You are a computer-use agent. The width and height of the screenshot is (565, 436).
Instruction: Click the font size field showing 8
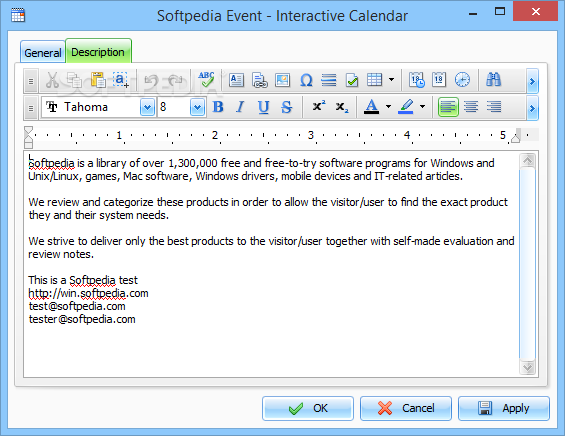173,107
